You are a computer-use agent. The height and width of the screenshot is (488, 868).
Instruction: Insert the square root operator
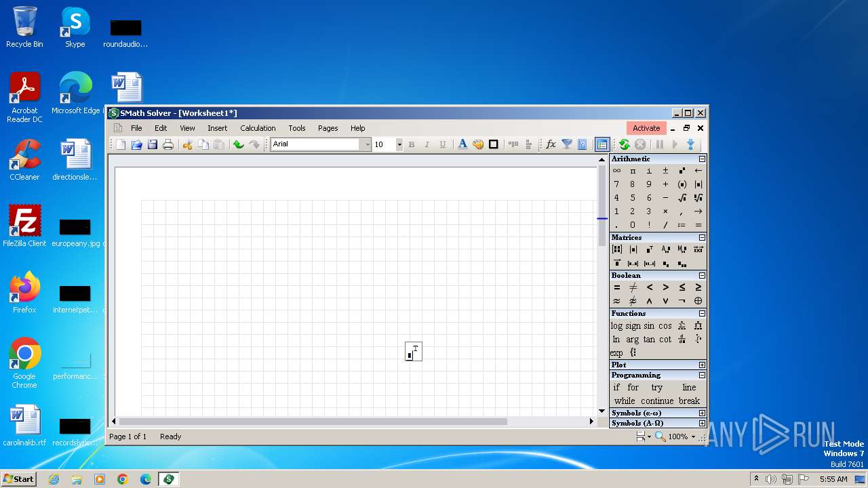(682, 198)
